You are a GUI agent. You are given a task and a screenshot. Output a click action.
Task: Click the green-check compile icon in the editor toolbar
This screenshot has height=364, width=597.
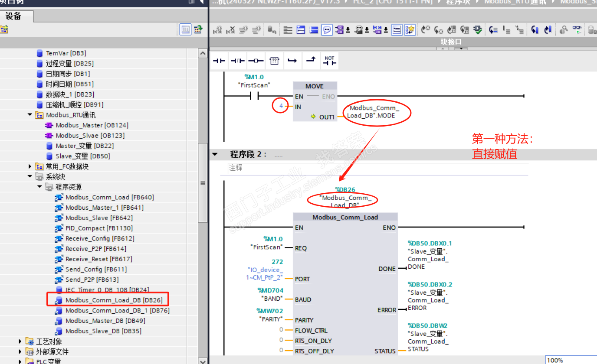[x=478, y=30]
